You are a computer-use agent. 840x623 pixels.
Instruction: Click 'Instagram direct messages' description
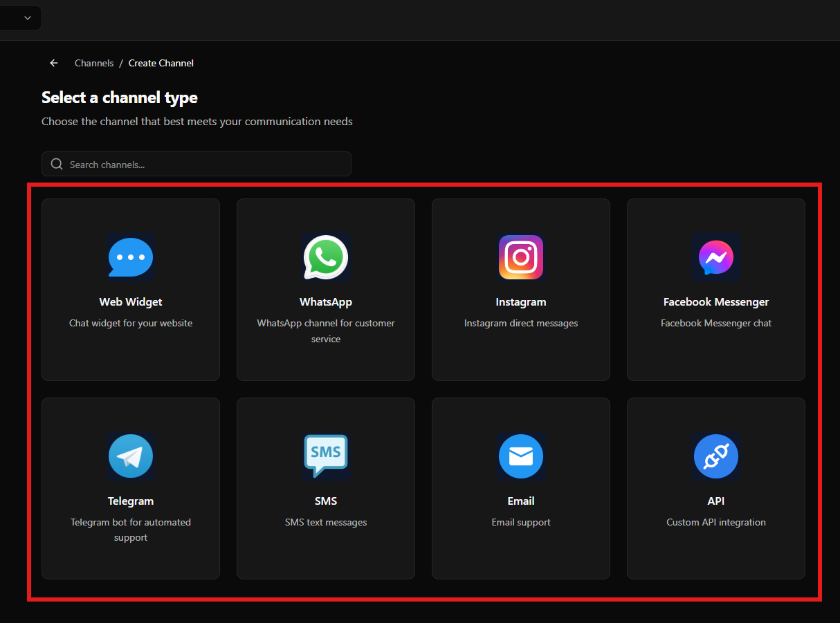[x=521, y=323]
